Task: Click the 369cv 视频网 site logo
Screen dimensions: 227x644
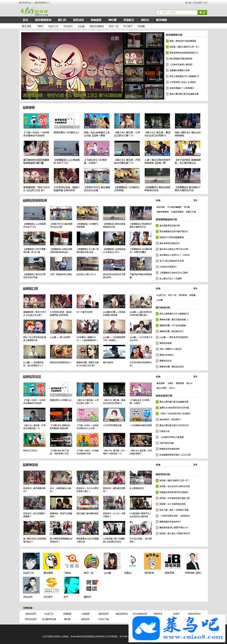Action: (34, 12)
